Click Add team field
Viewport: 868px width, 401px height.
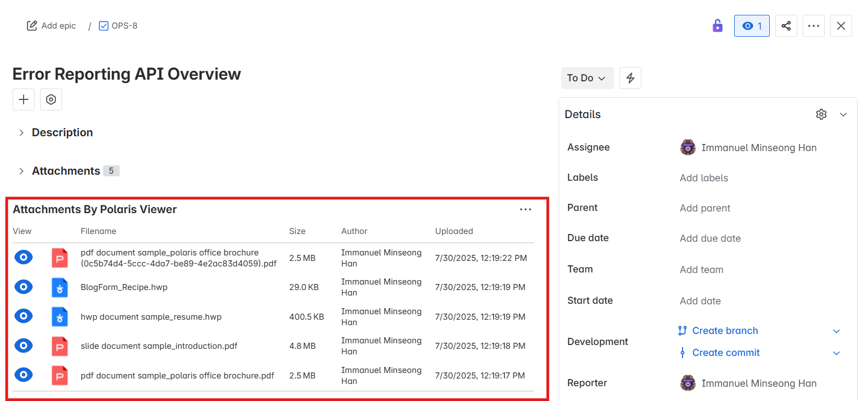coord(701,270)
